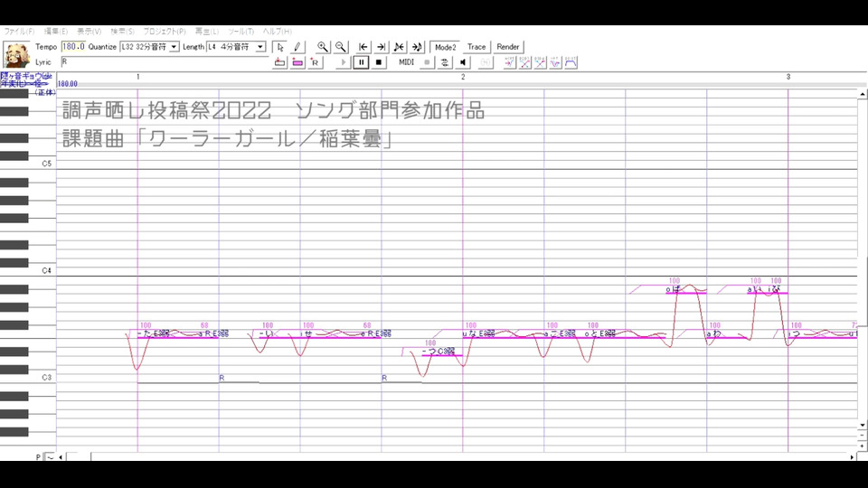
Task: Click the vertical zoom minus button
Action: click(x=863, y=436)
